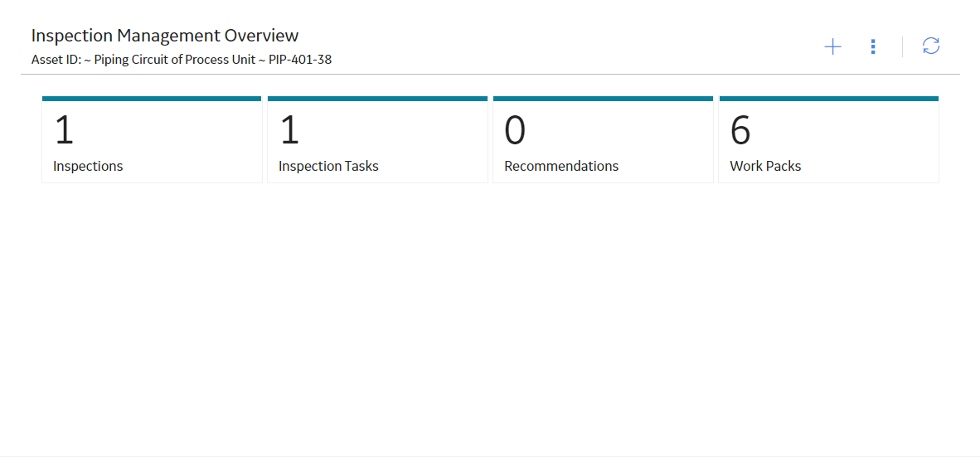Click teal header bar of Recommendations tile
This screenshot has height=457, width=980.
[x=603, y=99]
